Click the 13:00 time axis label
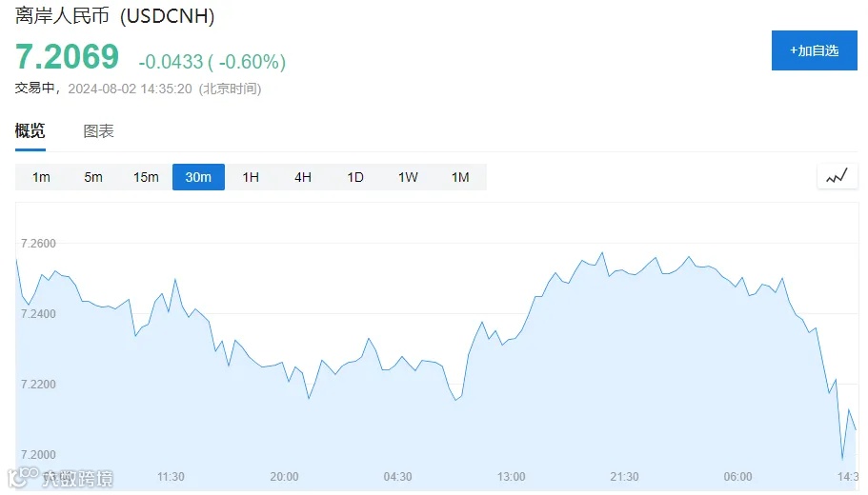 [511, 477]
